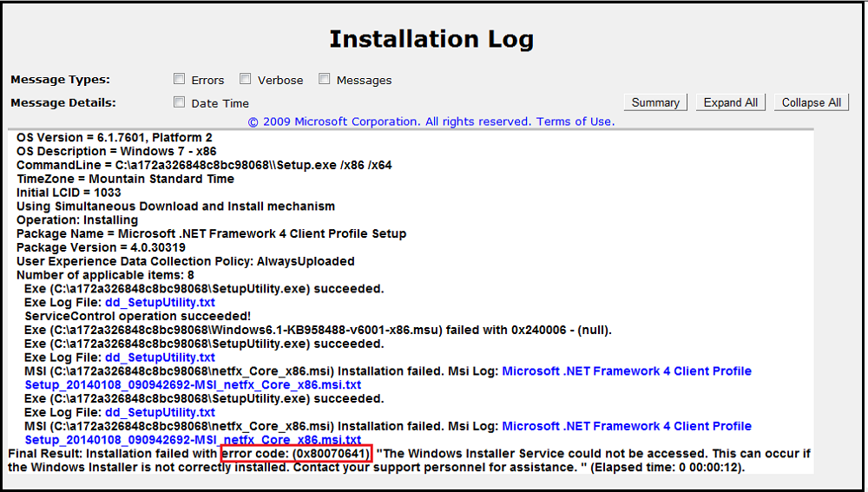Click the KB958488 msu failed with 0x240006 line
This screenshot has height=492, width=868.
(318, 331)
